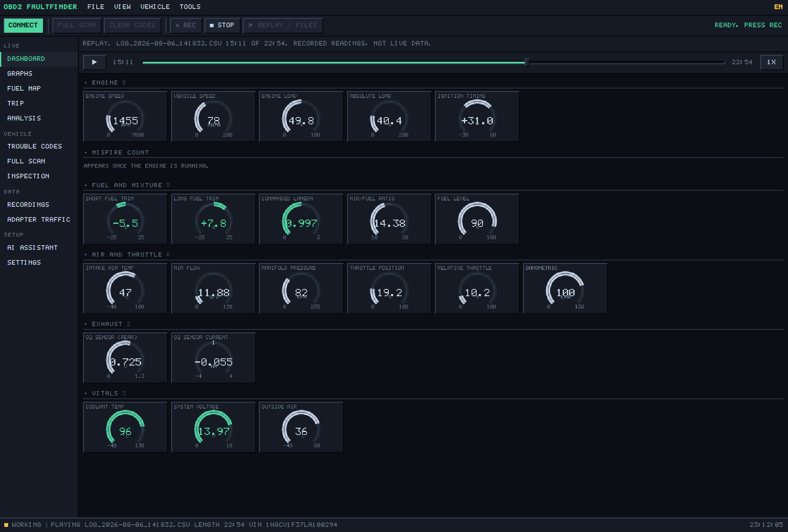
Task: Change the 1X playback speed
Action: [771, 62]
